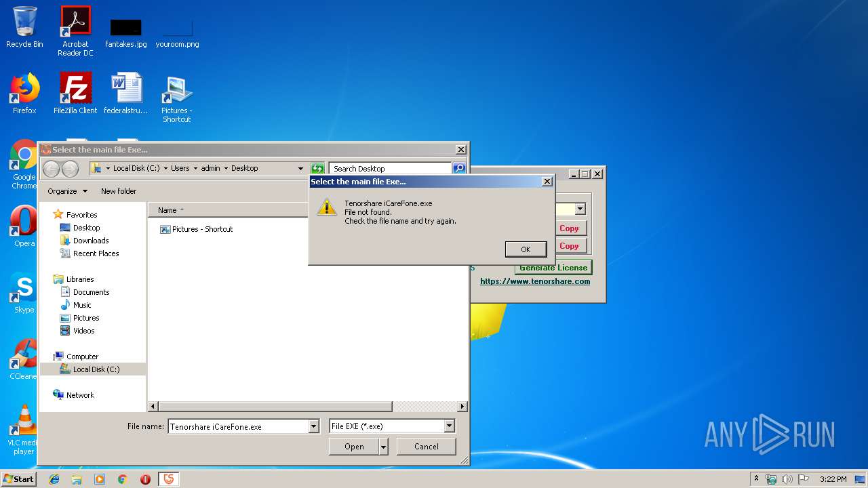
Task: Select Downloads in the navigation pane
Action: (x=91, y=241)
